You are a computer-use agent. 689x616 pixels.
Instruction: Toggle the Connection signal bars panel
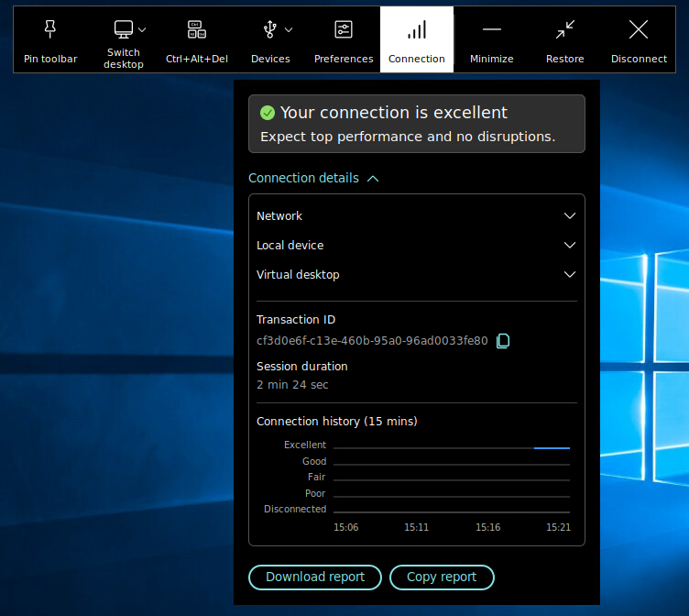[417, 30]
